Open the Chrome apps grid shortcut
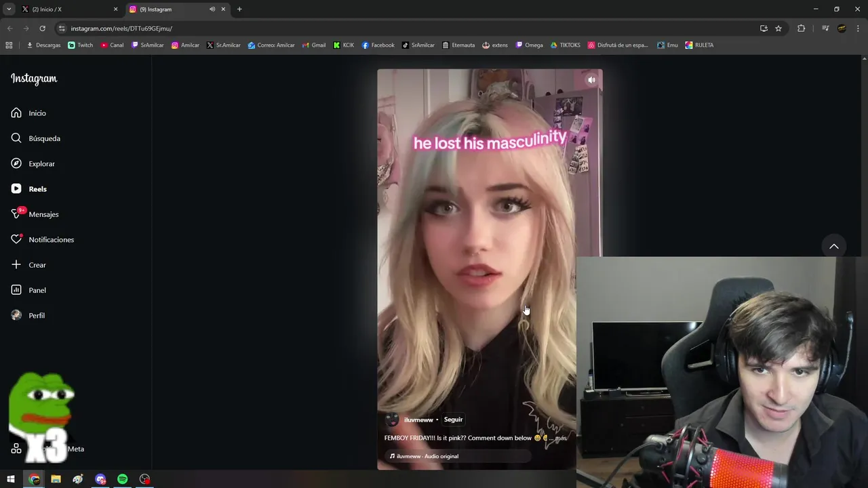The height and width of the screenshot is (488, 868). (x=9, y=45)
